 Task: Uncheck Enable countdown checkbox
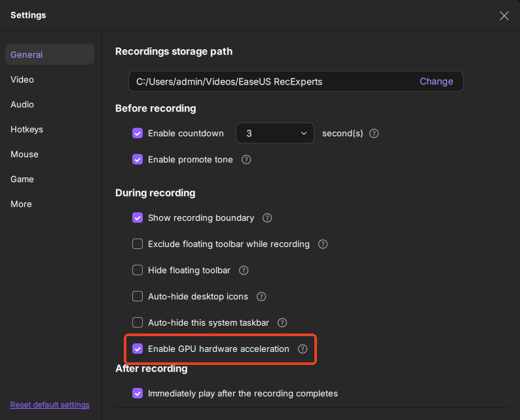pos(138,134)
